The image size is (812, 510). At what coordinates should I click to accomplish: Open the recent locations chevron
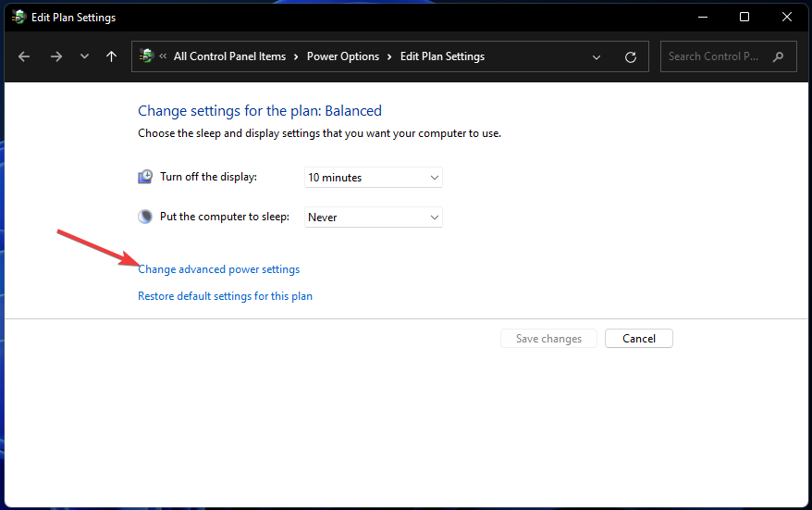84,56
